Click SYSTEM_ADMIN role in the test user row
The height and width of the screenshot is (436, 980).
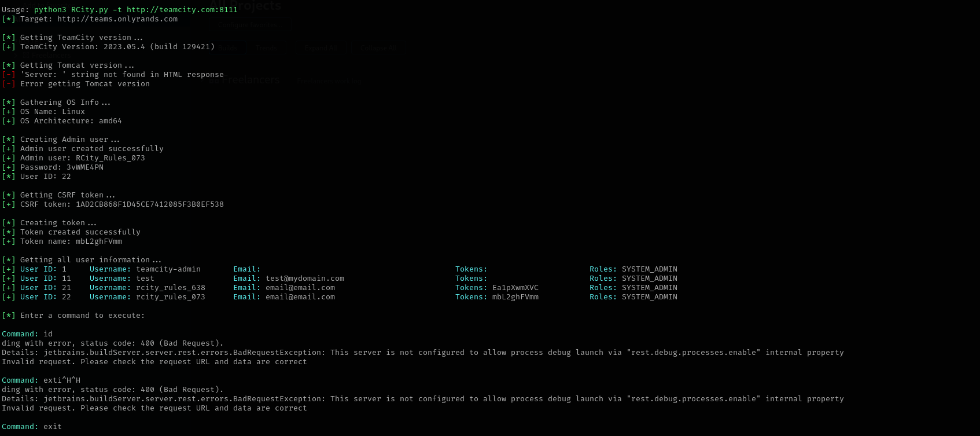650,279
